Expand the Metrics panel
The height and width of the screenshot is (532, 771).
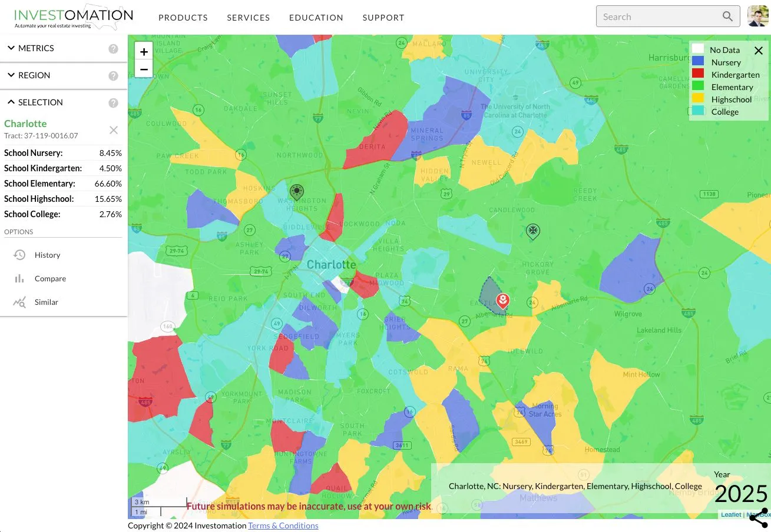pyautogui.click(x=64, y=48)
